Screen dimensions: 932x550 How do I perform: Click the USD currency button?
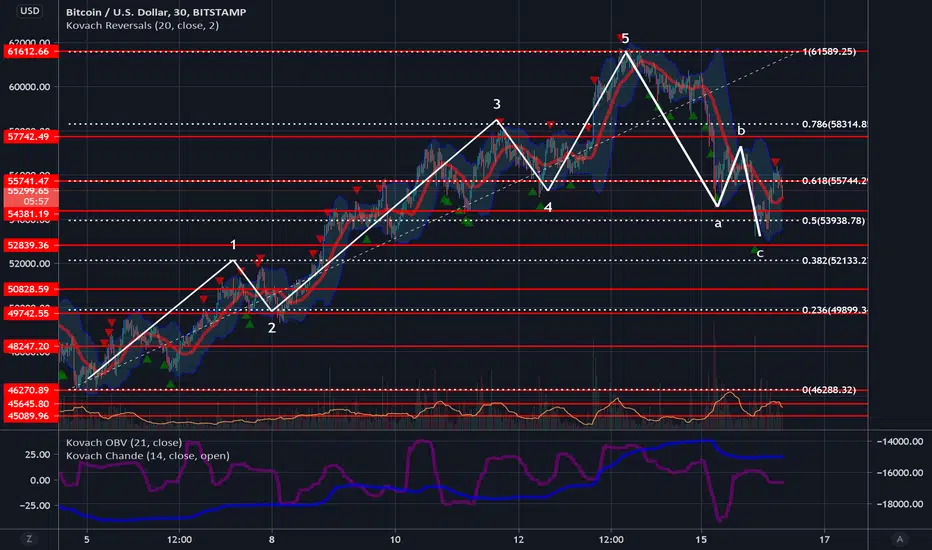(29, 11)
